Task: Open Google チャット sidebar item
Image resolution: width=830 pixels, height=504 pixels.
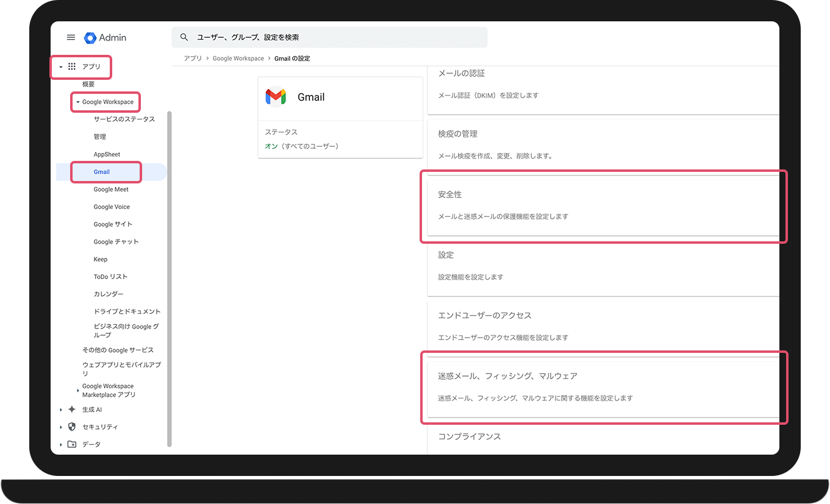Action: (x=116, y=241)
